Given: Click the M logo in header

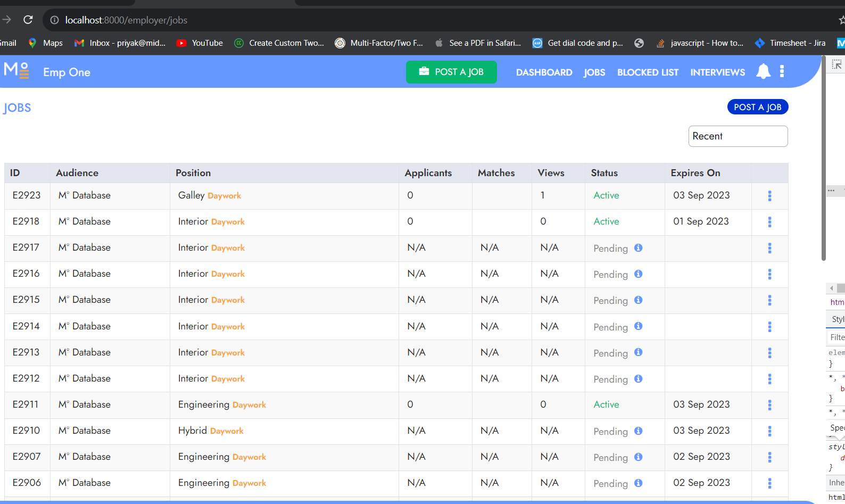Looking at the screenshot, I should pos(16,71).
